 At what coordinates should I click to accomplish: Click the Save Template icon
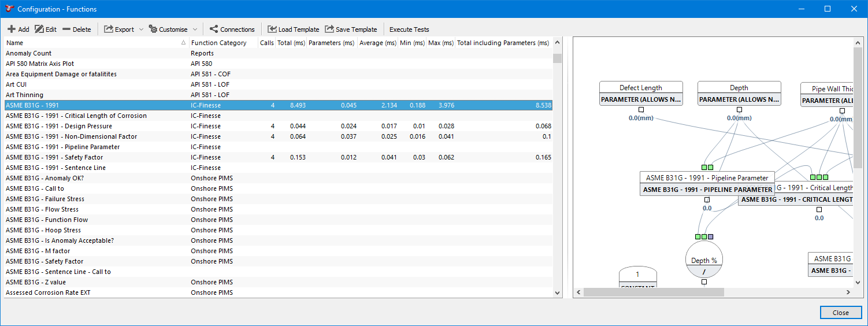pos(329,29)
